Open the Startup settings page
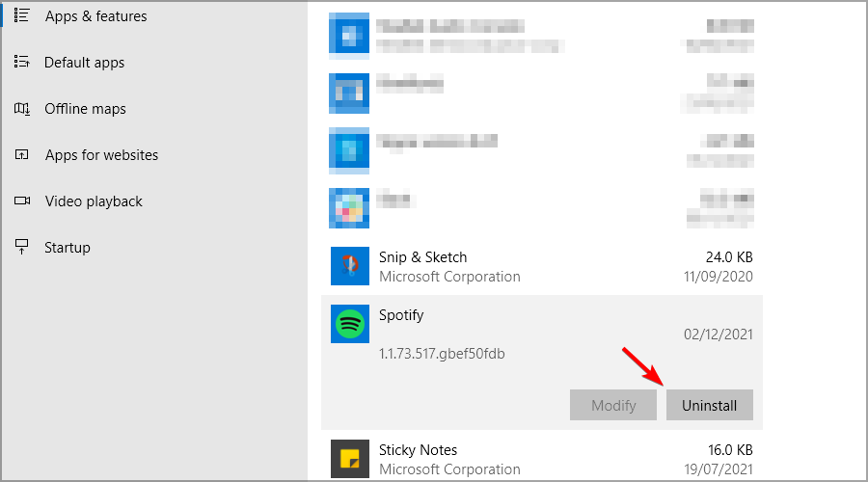 [68, 248]
